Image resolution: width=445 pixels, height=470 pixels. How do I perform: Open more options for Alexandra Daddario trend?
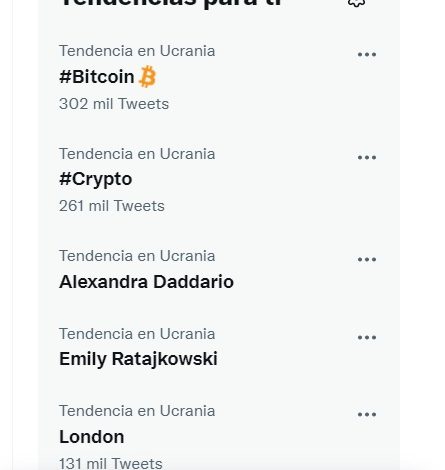click(x=367, y=259)
